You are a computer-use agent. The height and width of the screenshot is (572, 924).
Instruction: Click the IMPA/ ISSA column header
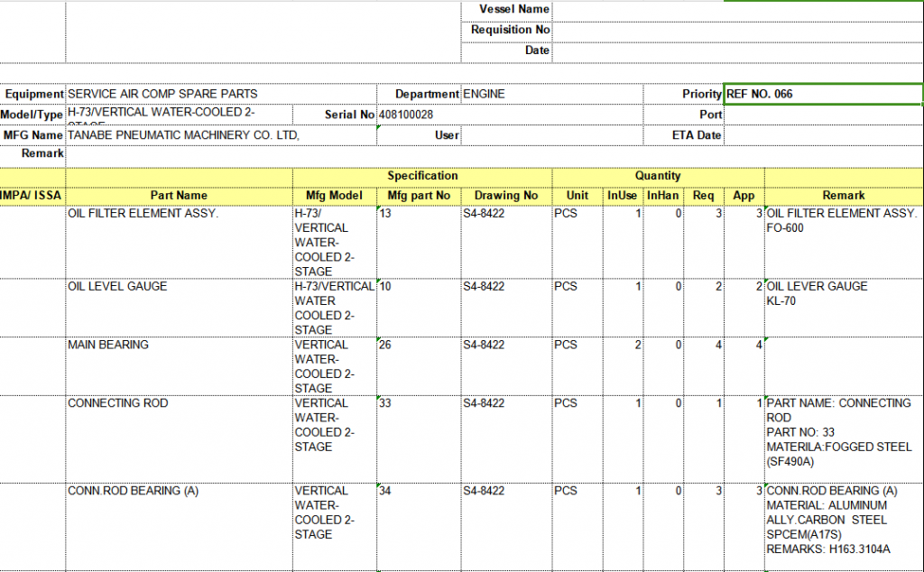point(32,195)
